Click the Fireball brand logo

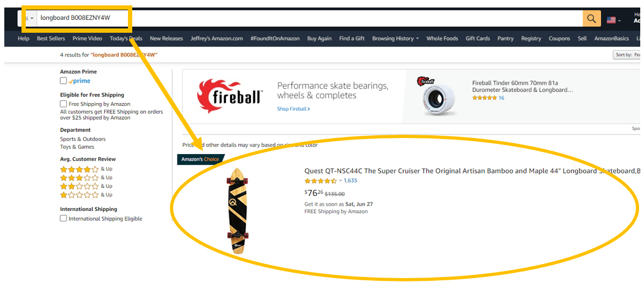pos(230,96)
